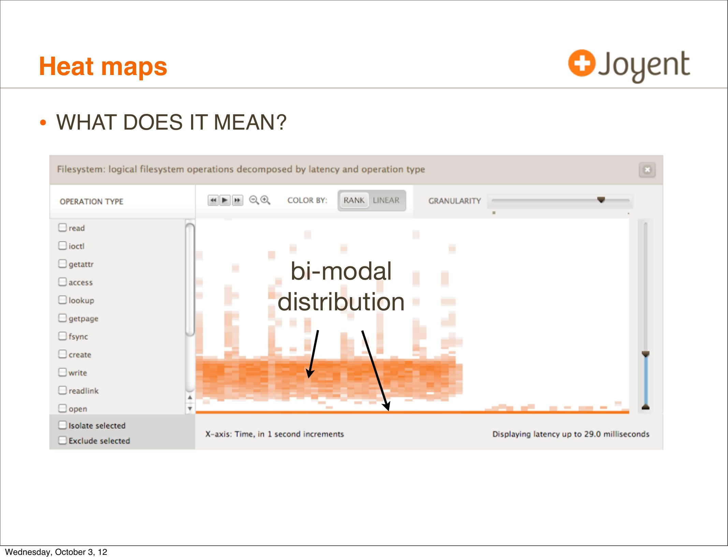Switch coloring to LINEAR
Viewport: 728px width, 560px height.
[x=386, y=200]
